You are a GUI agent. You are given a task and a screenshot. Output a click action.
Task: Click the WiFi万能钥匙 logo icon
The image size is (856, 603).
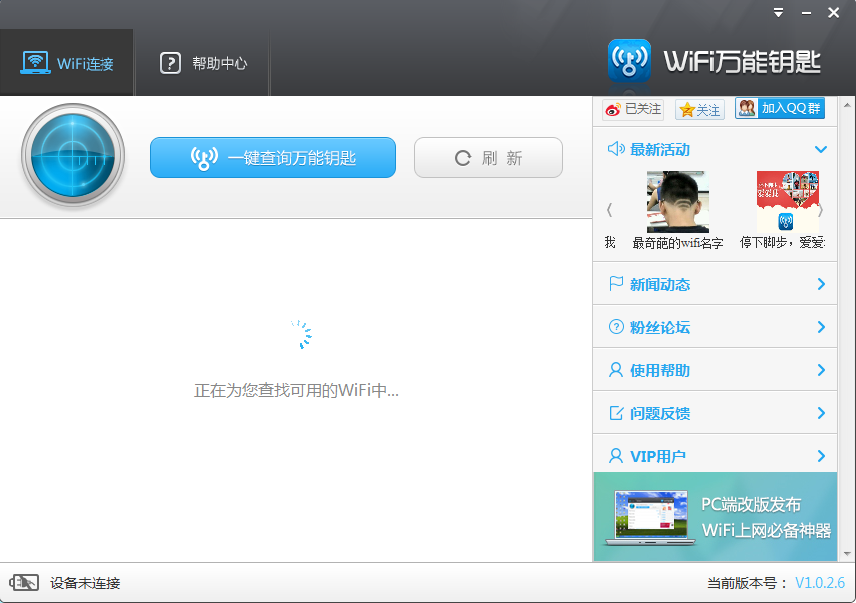[629, 61]
